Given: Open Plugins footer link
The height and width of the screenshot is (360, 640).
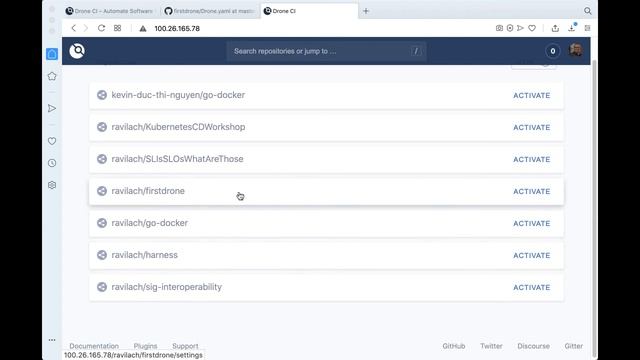Looking at the screenshot, I should 145,346.
